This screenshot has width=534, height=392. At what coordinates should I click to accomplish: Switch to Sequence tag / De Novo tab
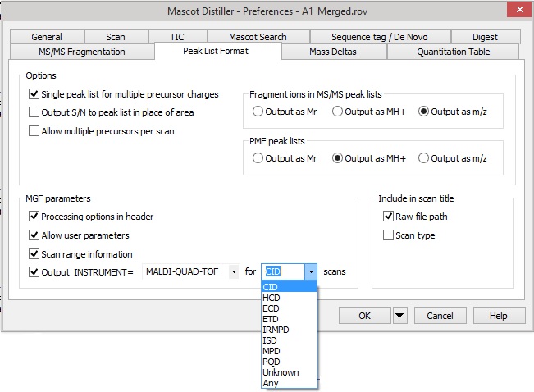(380, 37)
